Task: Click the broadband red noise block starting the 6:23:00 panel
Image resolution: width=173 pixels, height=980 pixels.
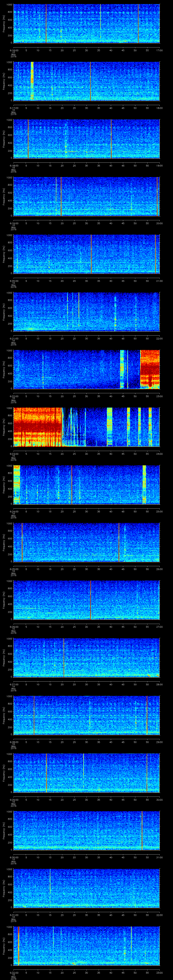Action: pyautogui.click(x=37, y=427)
